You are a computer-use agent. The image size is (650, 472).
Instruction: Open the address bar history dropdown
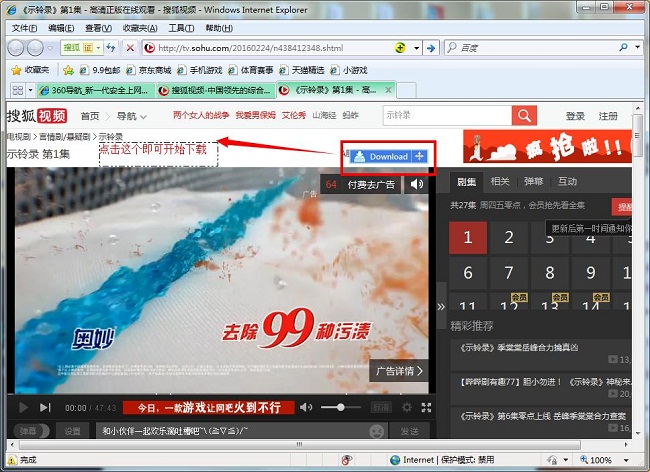pos(416,48)
